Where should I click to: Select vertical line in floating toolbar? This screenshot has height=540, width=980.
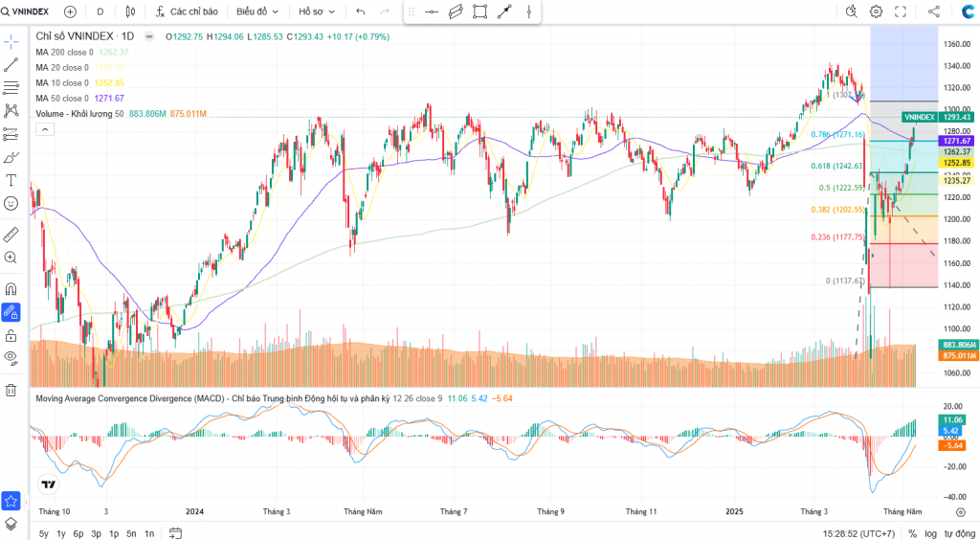528,11
